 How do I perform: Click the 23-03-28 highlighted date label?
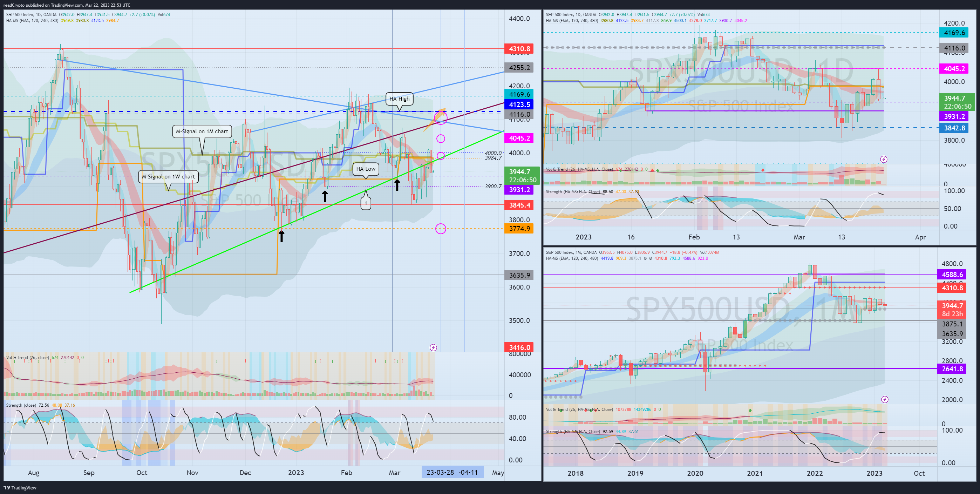(x=440, y=472)
